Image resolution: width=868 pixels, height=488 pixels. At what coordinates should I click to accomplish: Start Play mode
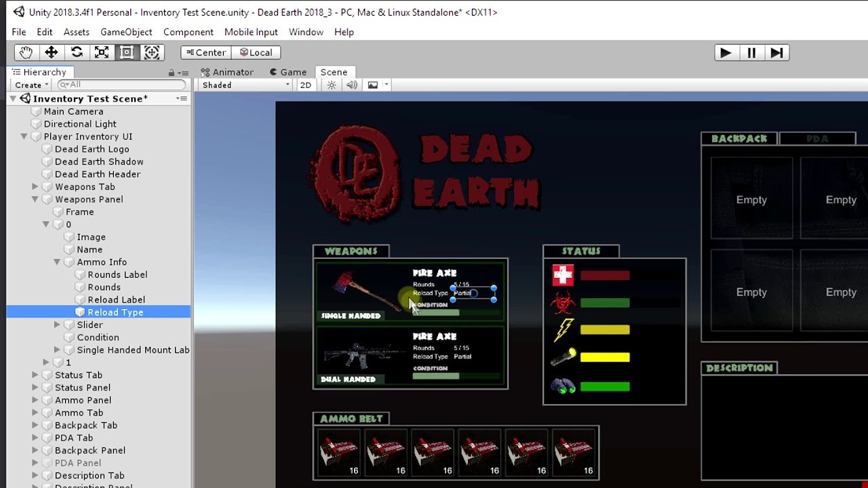pos(726,52)
